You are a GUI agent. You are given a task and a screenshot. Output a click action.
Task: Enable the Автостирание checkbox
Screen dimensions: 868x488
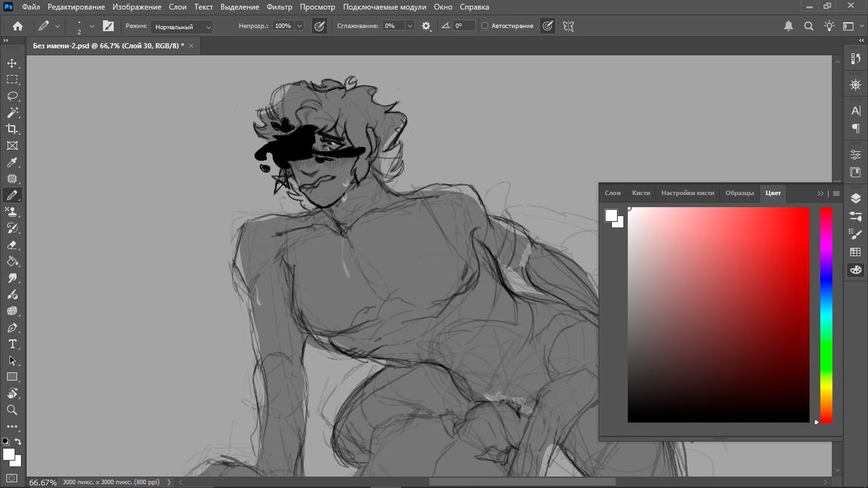pos(485,26)
